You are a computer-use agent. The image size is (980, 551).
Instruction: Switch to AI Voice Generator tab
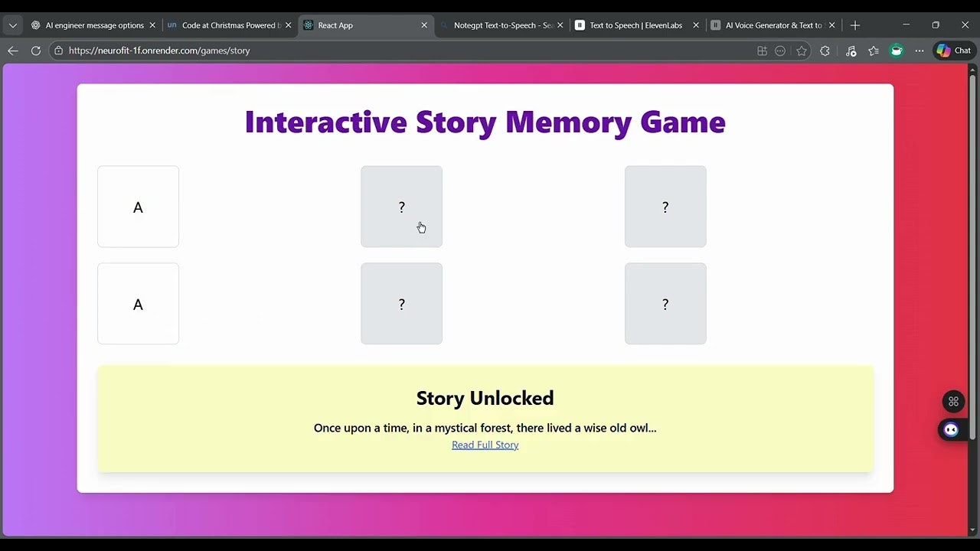pos(773,25)
